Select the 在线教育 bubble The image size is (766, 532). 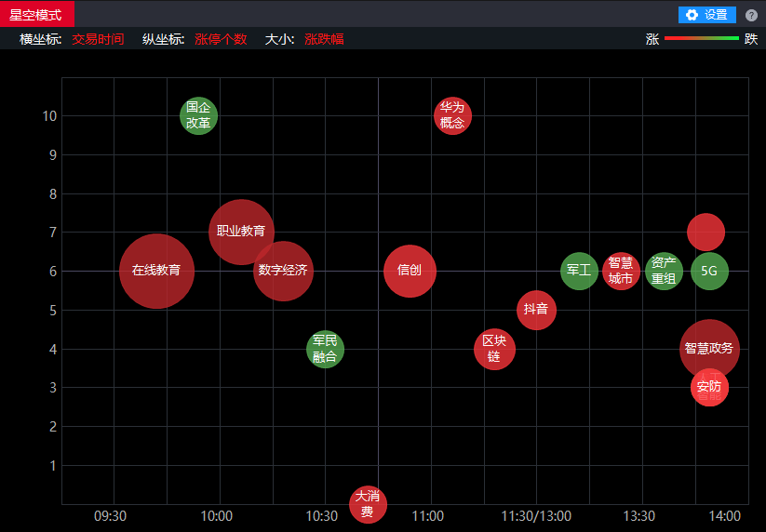pos(156,271)
